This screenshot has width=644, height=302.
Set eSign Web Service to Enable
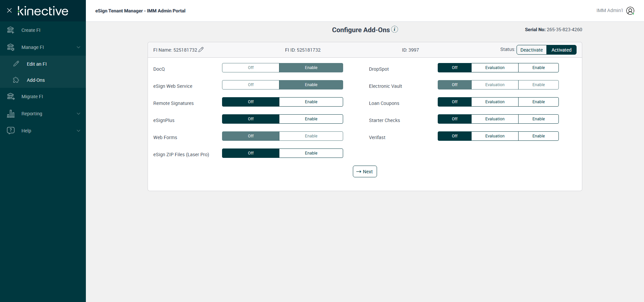pos(311,85)
